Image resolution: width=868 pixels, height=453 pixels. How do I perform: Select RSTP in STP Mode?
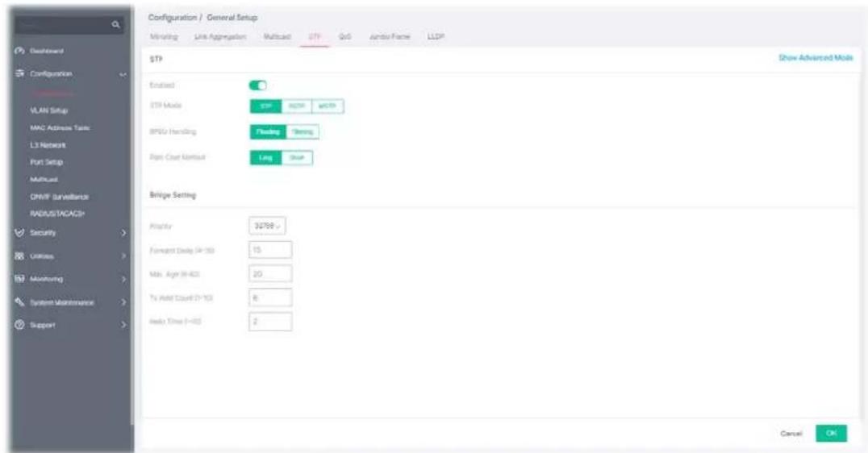point(297,106)
